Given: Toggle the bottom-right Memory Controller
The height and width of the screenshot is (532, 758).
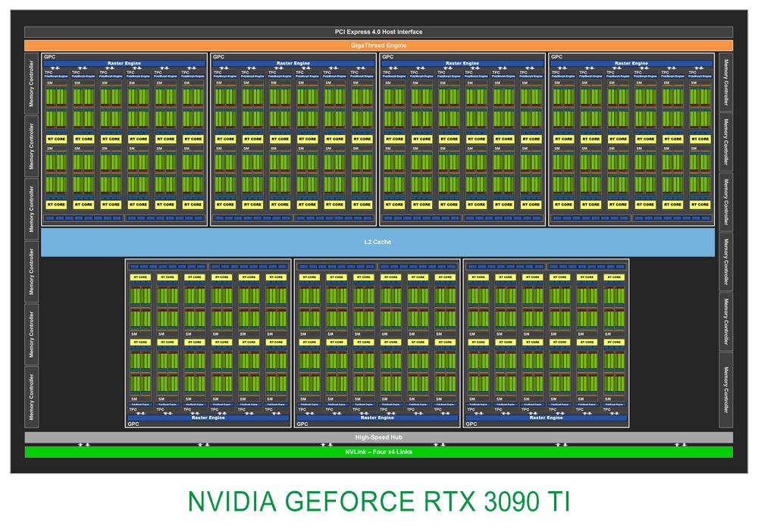Looking at the screenshot, I should (726, 386).
